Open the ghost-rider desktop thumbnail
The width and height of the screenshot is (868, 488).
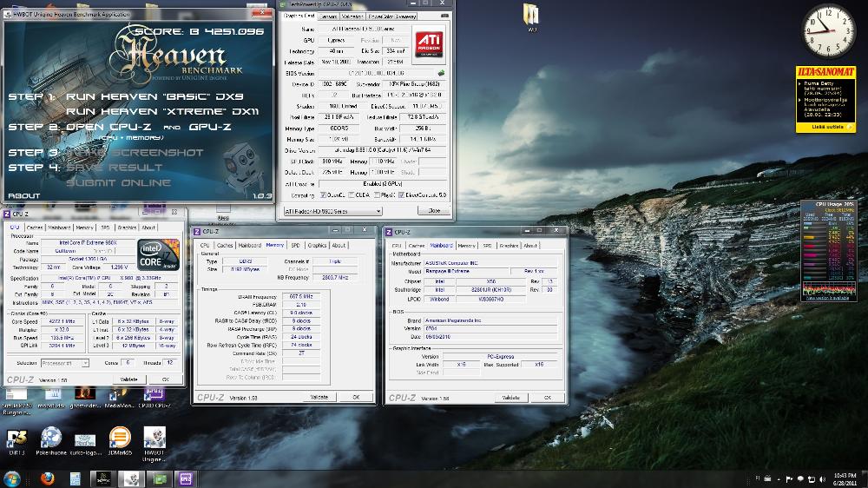point(85,397)
